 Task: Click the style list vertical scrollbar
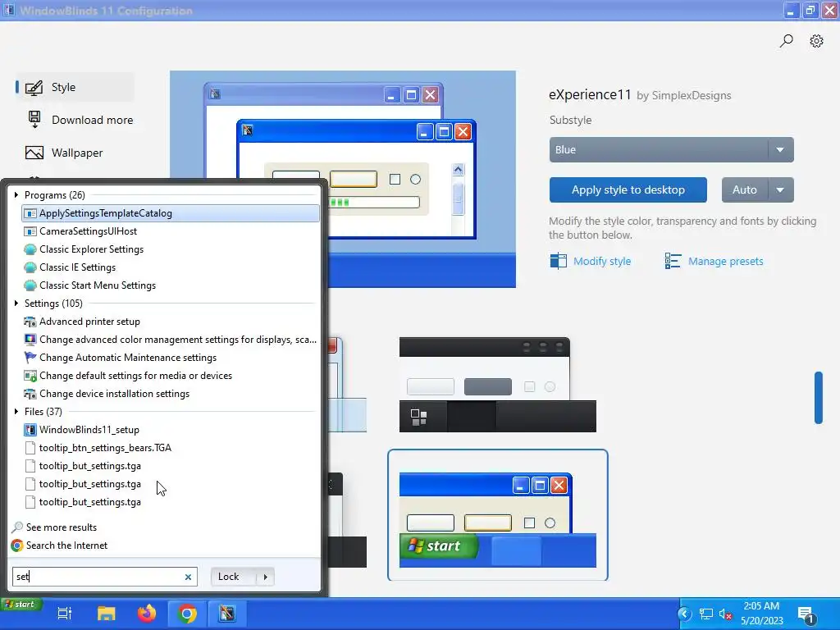tap(818, 398)
